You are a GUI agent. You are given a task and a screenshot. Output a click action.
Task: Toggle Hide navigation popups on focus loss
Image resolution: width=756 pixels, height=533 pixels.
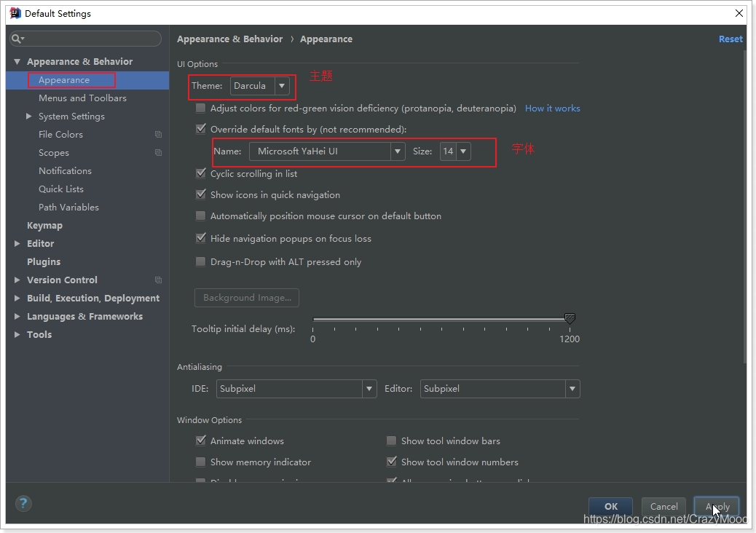[200, 238]
